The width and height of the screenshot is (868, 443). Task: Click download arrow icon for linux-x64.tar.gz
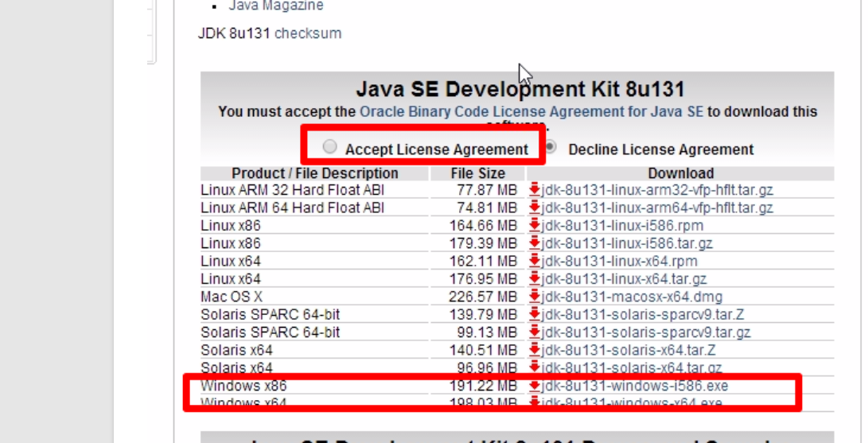coord(534,278)
